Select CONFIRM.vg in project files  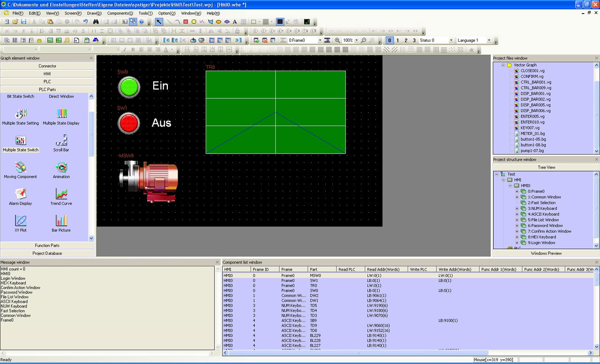[532, 76]
